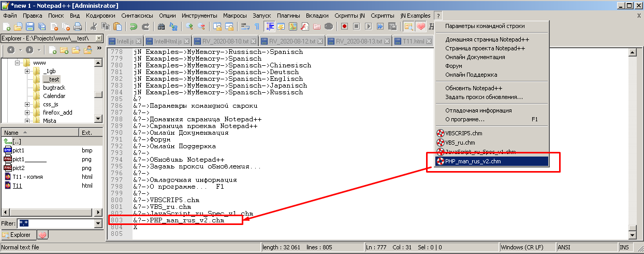Click the stop recording square icon
644x254 pixels.
(357, 26)
